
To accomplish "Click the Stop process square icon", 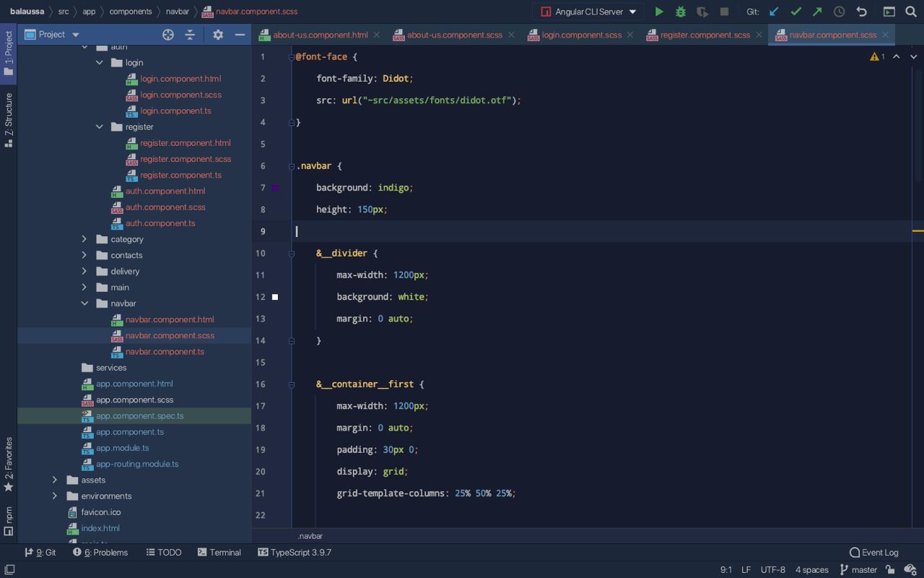I will 724,12.
